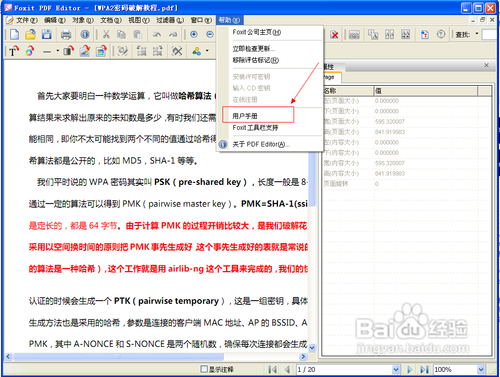Viewport: 500px width, 377px height.
Task: Click the document info icon
Action: point(85,34)
